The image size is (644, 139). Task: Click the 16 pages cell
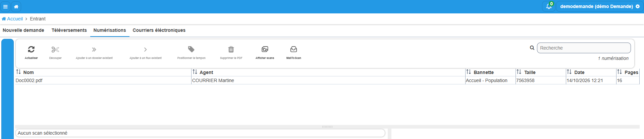click(x=628, y=80)
